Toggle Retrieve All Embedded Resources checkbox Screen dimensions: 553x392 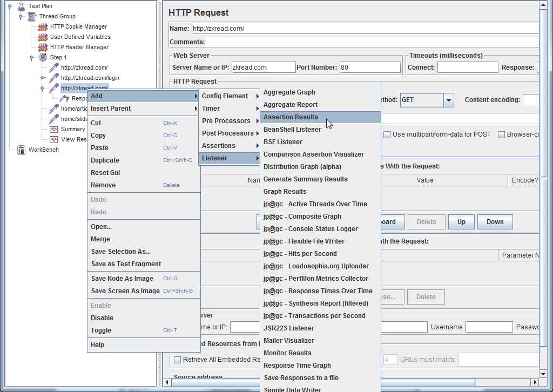(x=177, y=360)
